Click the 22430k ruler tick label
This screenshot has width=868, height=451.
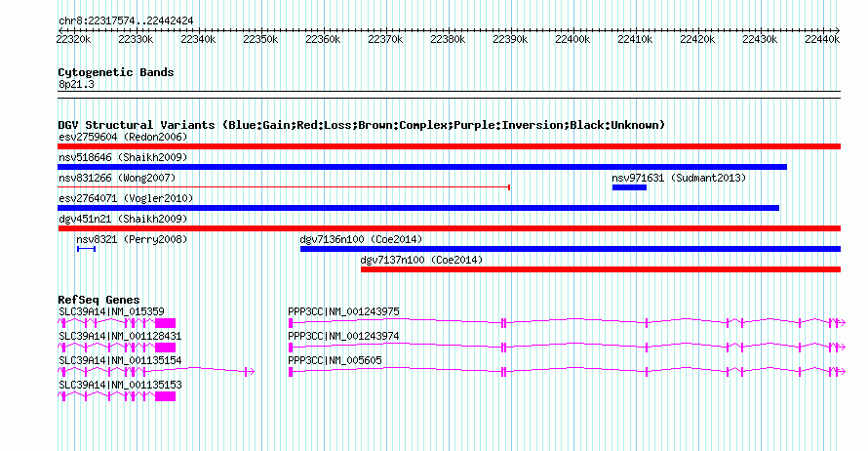click(760, 39)
